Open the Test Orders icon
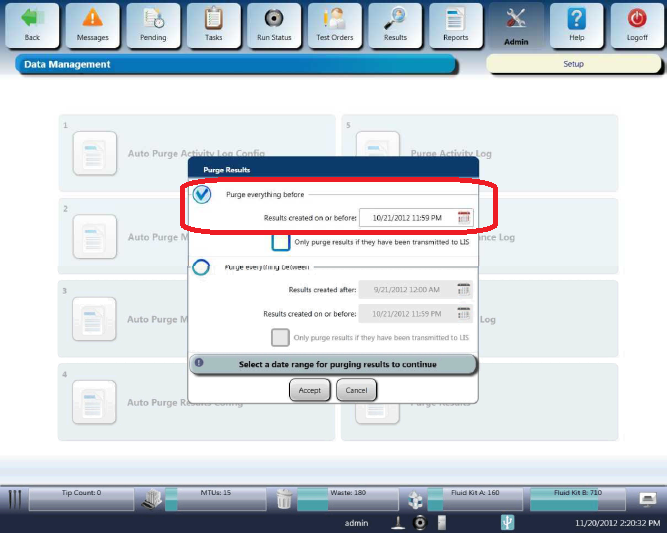The image size is (667, 538). (x=334, y=19)
